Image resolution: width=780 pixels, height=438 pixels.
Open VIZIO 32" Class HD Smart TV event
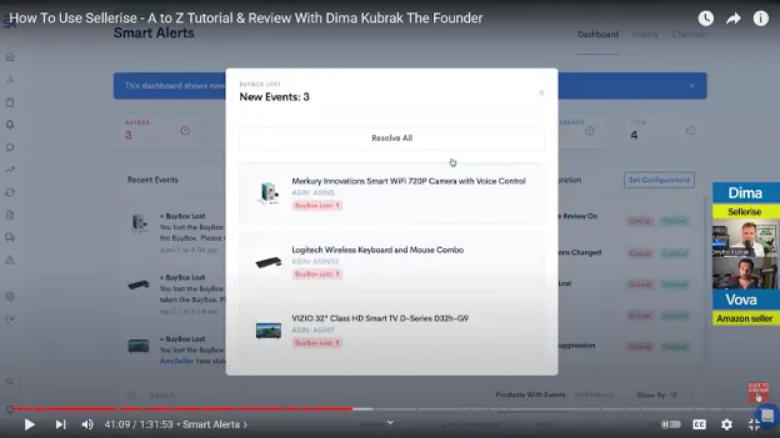392,330
